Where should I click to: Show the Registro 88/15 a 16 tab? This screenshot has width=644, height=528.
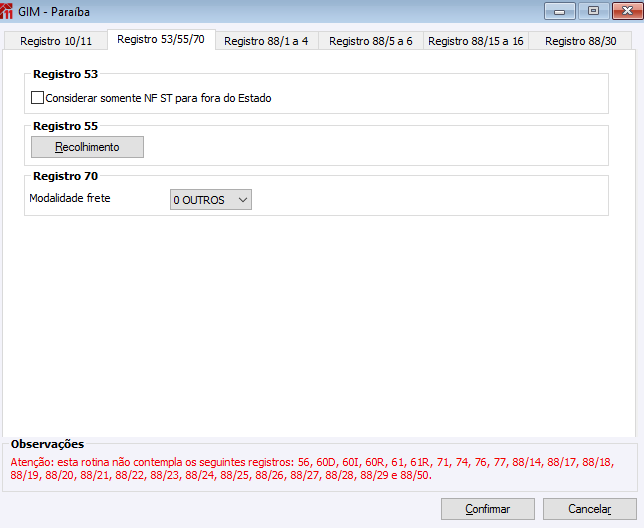pyautogui.click(x=476, y=41)
